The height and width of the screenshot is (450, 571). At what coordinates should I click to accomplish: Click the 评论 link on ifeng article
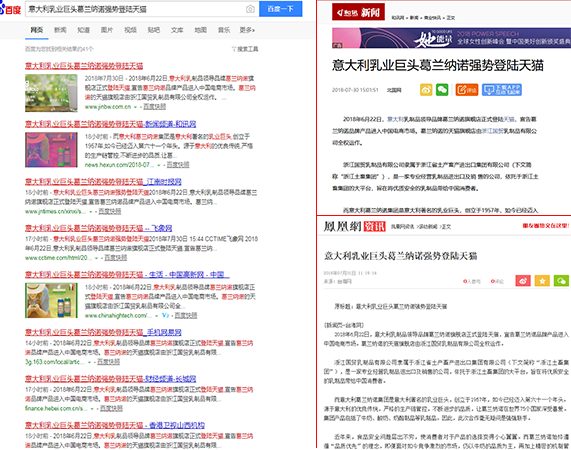pos(497,281)
